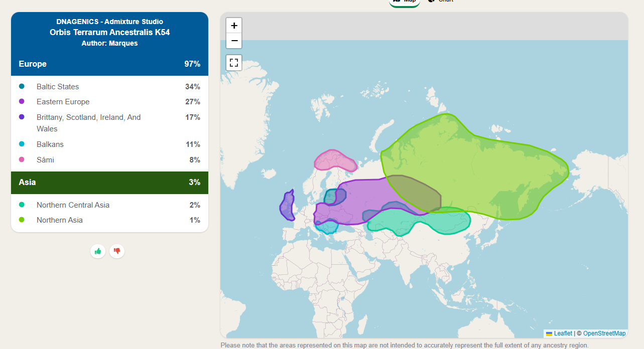Select the partially visible Map tab
This screenshot has width=644, height=349.
click(405, 2)
